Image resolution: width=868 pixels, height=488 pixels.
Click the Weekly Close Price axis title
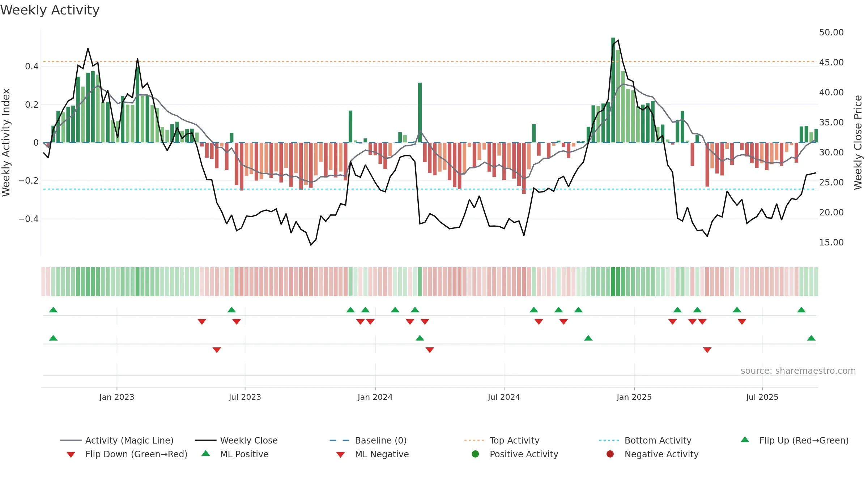(x=858, y=142)
